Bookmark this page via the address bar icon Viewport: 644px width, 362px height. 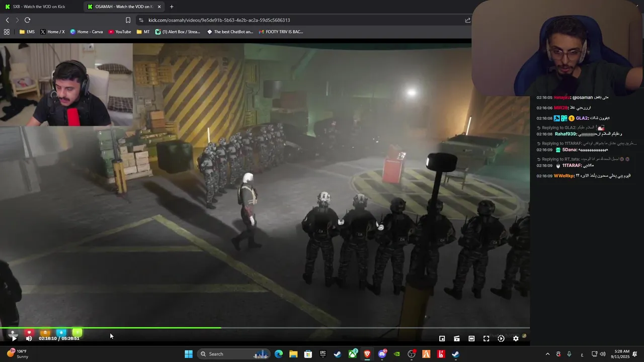(x=128, y=20)
